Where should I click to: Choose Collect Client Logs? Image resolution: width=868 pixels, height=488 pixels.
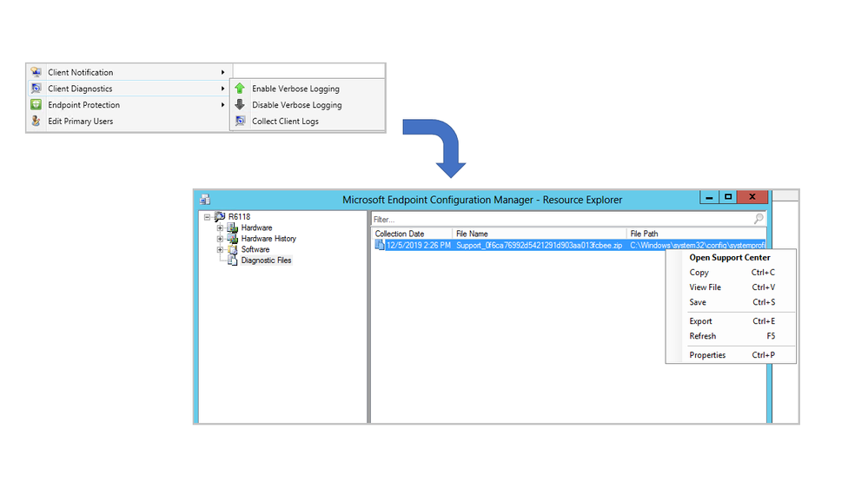(308, 121)
